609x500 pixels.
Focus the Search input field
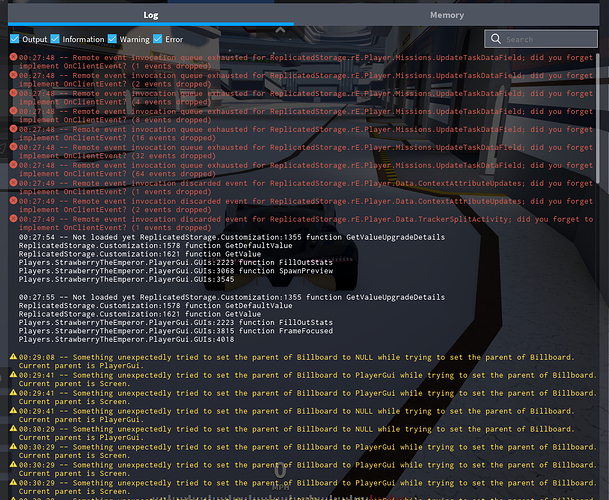[541, 39]
